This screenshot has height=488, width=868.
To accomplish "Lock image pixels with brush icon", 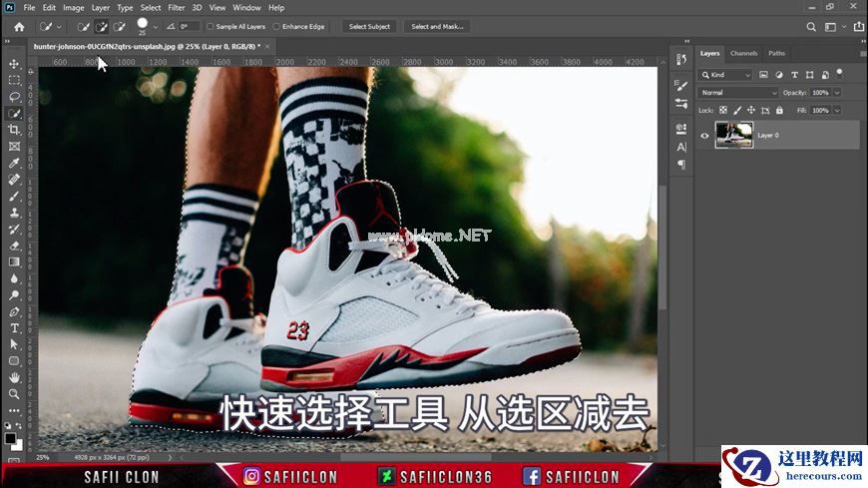I will coord(737,110).
